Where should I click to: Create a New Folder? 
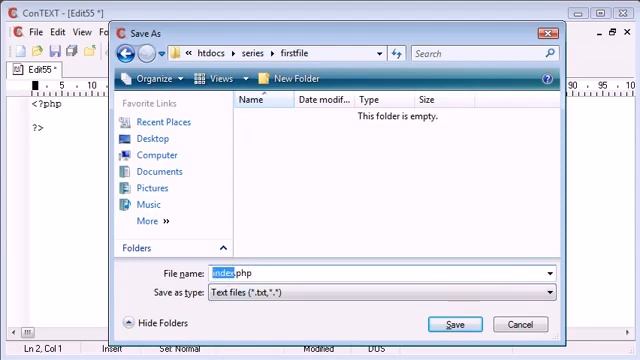pyautogui.click(x=289, y=78)
